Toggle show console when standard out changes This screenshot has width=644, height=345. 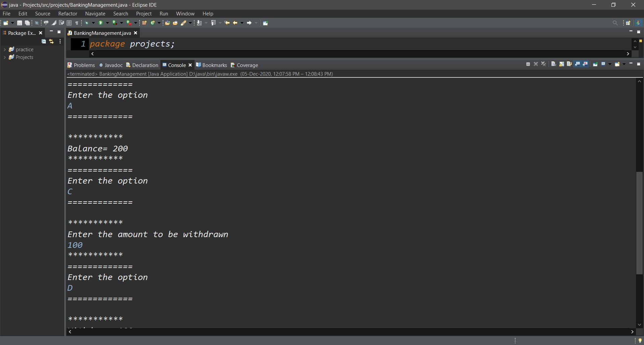(577, 64)
